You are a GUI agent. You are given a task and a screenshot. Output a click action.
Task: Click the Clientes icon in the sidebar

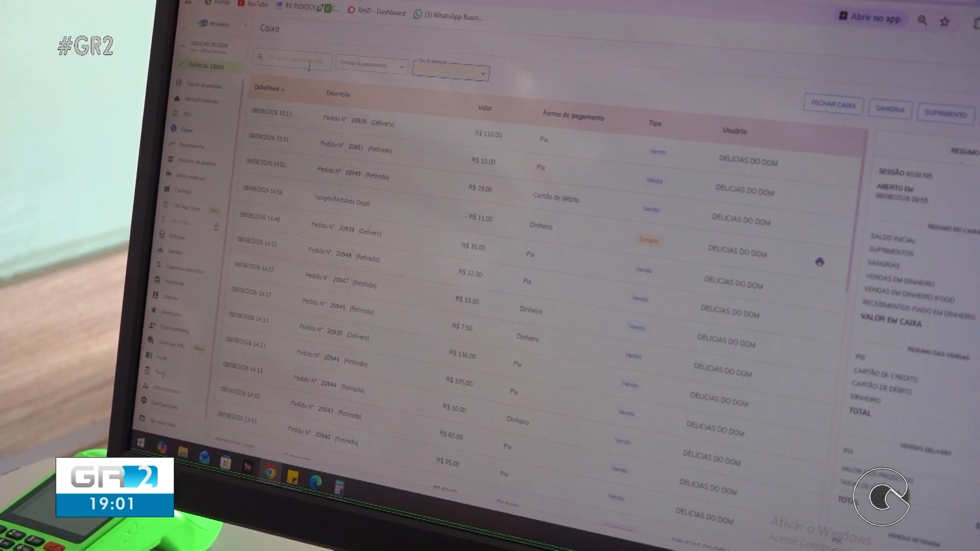[x=155, y=295]
